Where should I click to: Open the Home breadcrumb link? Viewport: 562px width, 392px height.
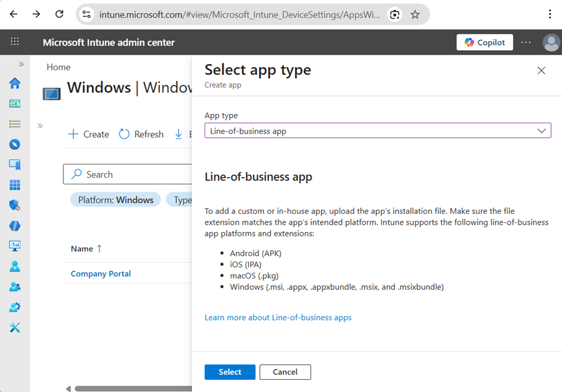[x=58, y=67]
